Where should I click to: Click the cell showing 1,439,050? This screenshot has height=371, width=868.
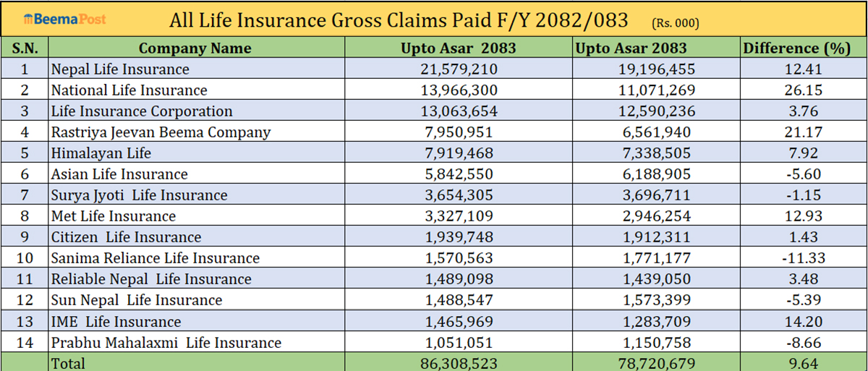(657, 279)
